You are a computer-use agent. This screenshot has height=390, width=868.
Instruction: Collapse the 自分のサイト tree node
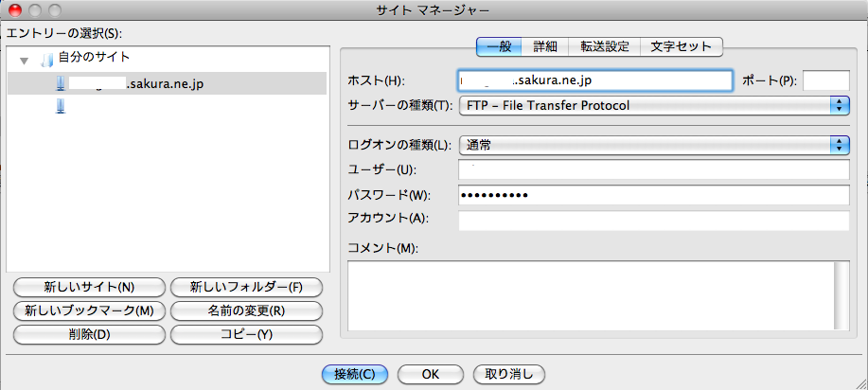pyautogui.click(x=25, y=61)
